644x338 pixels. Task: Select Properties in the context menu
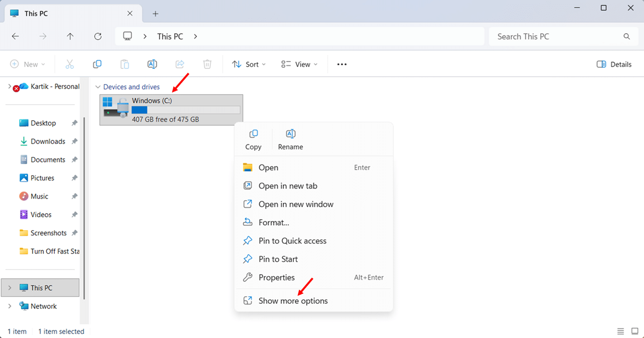pos(276,278)
